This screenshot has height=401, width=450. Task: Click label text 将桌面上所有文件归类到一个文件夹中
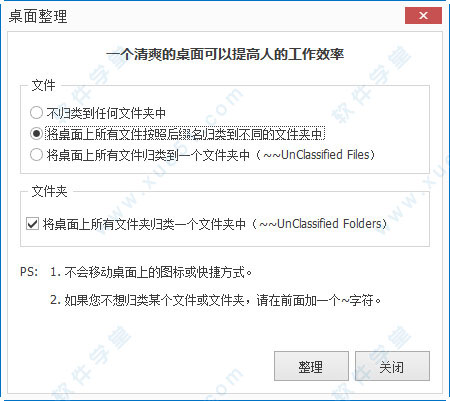[x=148, y=155]
